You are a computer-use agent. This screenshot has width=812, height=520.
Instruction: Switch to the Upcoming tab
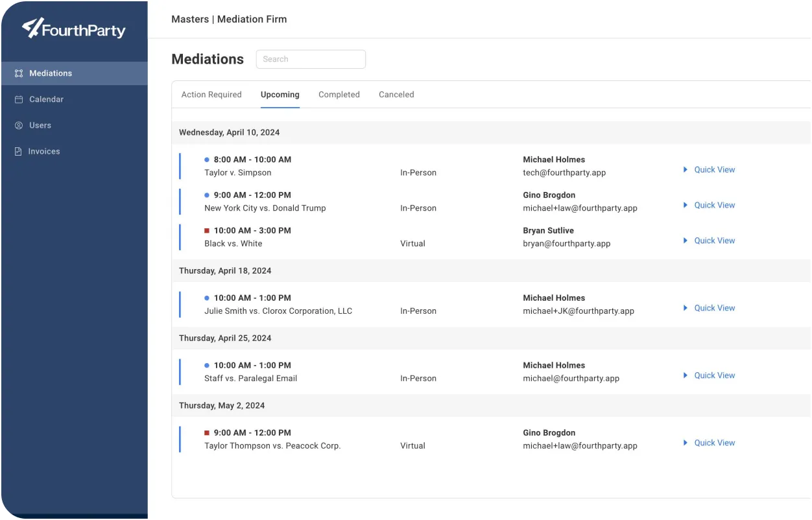click(x=280, y=95)
